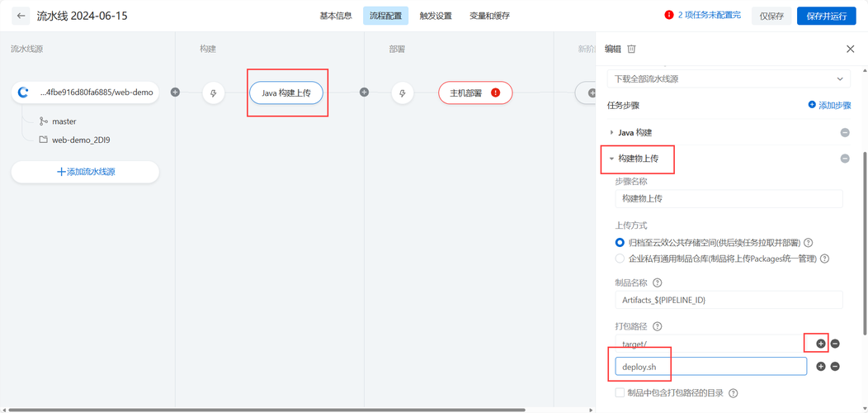Click the master branch label
The image size is (868, 413).
tap(64, 121)
